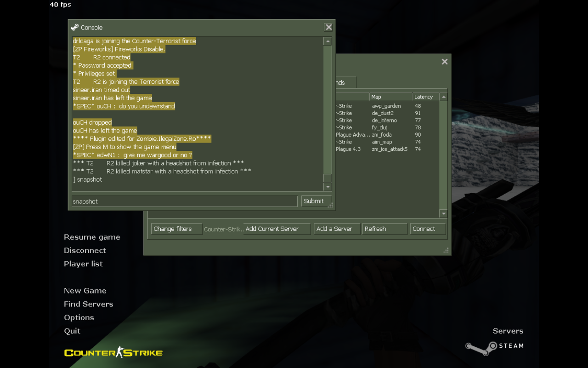Close the Console window
This screenshot has height=368, width=588.
(x=328, y=27)
